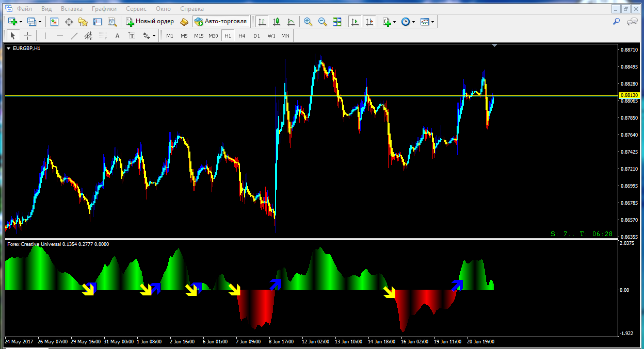Screen dimensions: 644x349
Task: Select the crosshair tool
Action: pyautogui.click(x=27, y=36)
